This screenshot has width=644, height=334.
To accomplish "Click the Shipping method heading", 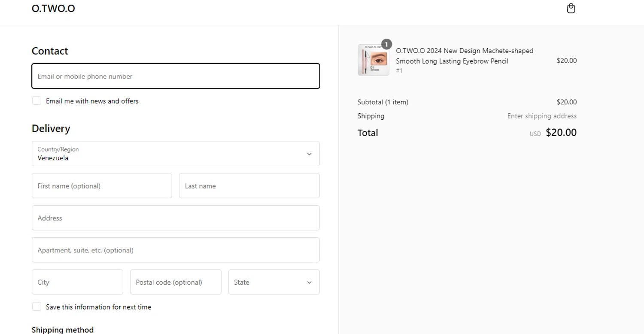I will click(63, 330).
